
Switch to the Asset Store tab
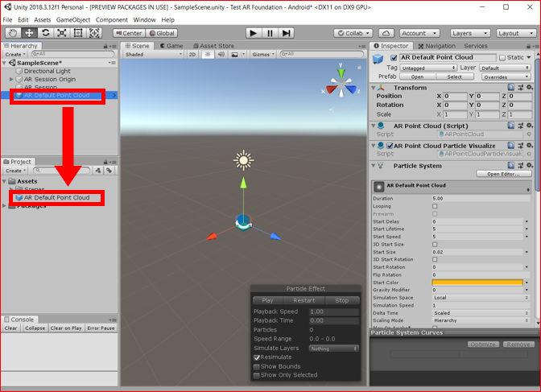(213, 46)
